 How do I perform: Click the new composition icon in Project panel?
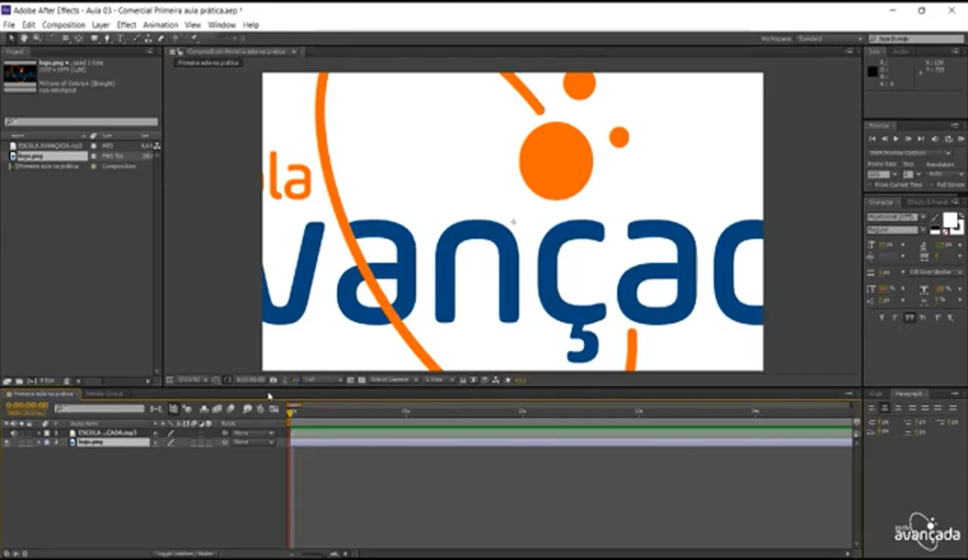coord(32,381)
